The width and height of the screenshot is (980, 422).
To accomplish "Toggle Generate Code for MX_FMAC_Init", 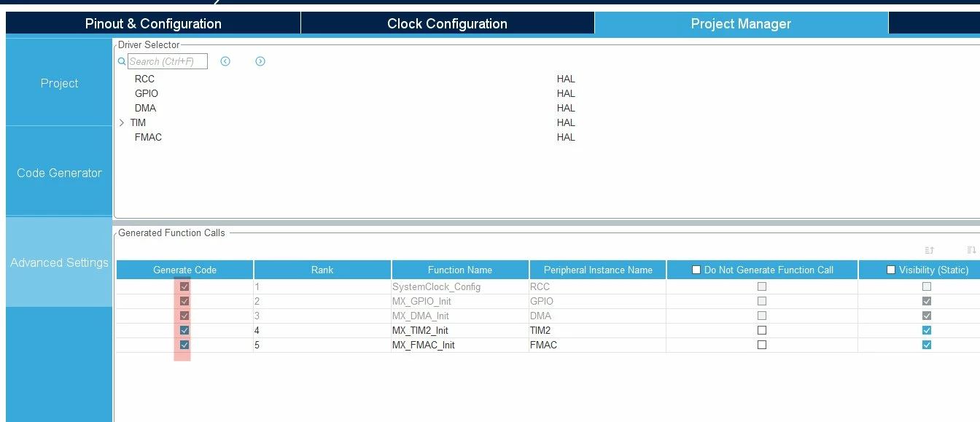I will click(x=184, y=345).
